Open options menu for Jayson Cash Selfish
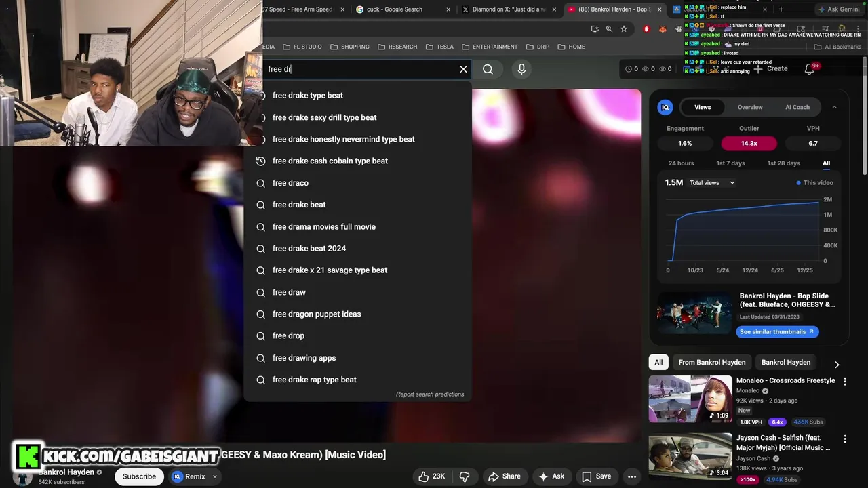This screenshot has height=488, width=868. click(844, 439)
